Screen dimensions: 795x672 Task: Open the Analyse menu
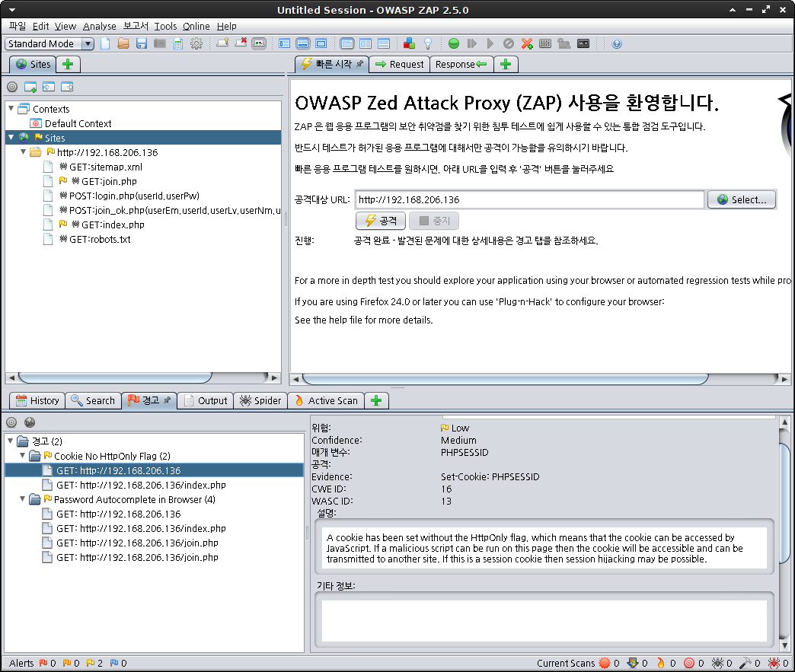[99, 26]
